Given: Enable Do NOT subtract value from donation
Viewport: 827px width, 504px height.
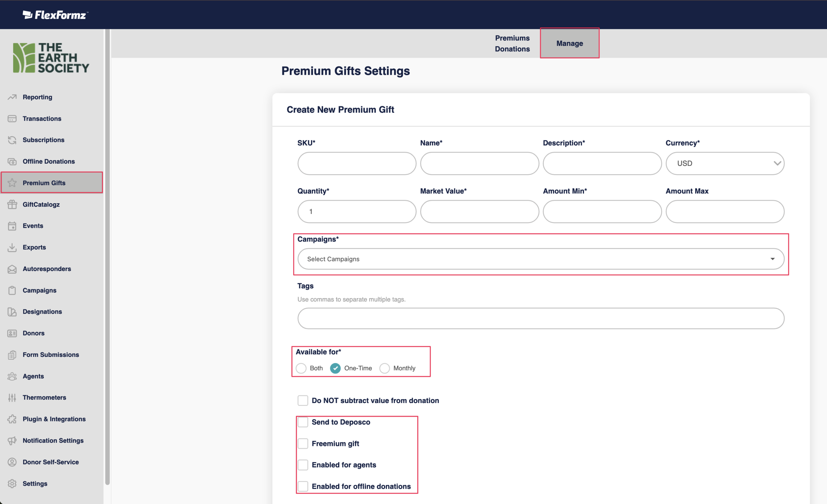Looking at the screenshot, I should 303,400.
